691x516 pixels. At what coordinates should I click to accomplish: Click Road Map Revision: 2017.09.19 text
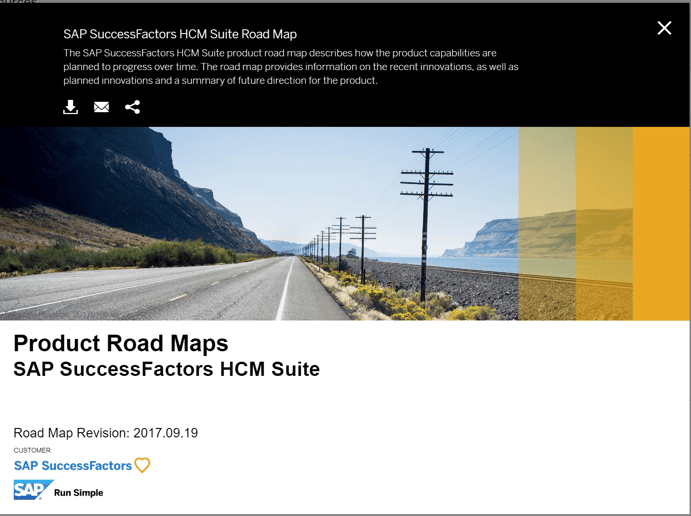(106, 433)
